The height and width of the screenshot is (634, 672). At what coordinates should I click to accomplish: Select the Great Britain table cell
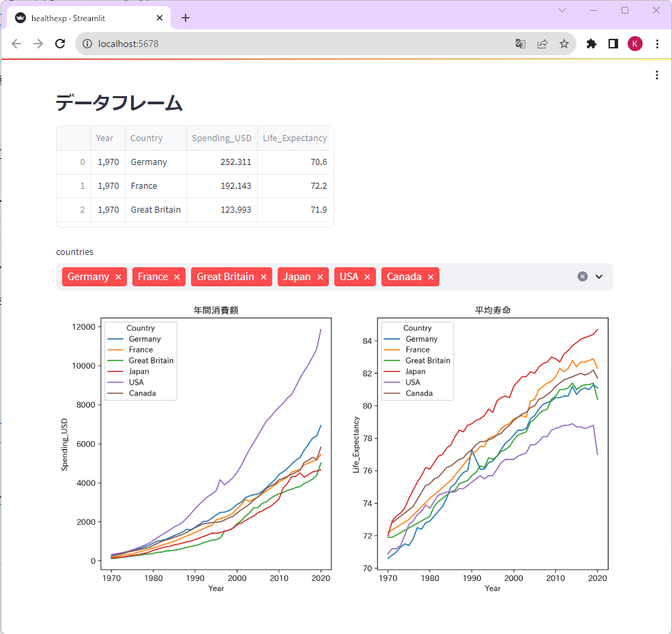(156, 210)
